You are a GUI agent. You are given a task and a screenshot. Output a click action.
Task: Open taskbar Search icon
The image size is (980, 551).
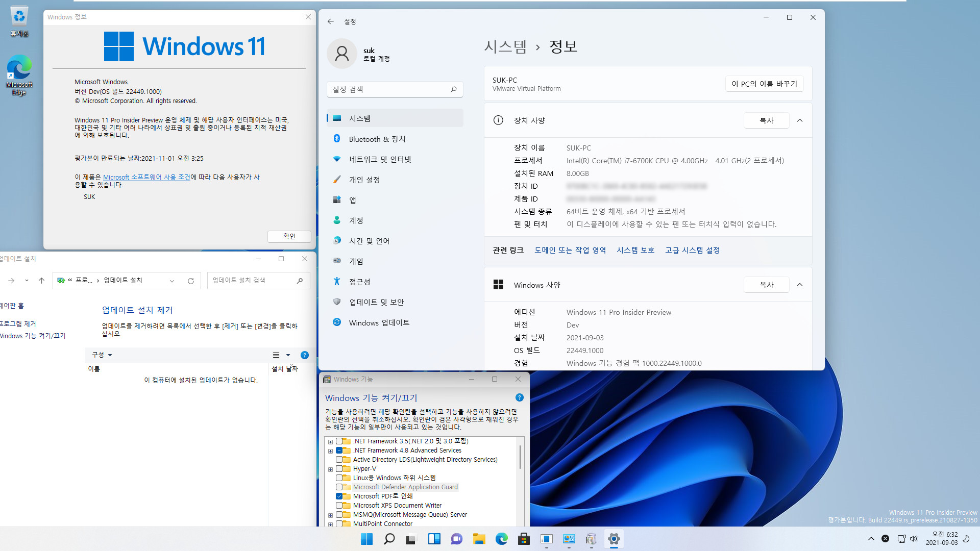(x=389, y=539)
